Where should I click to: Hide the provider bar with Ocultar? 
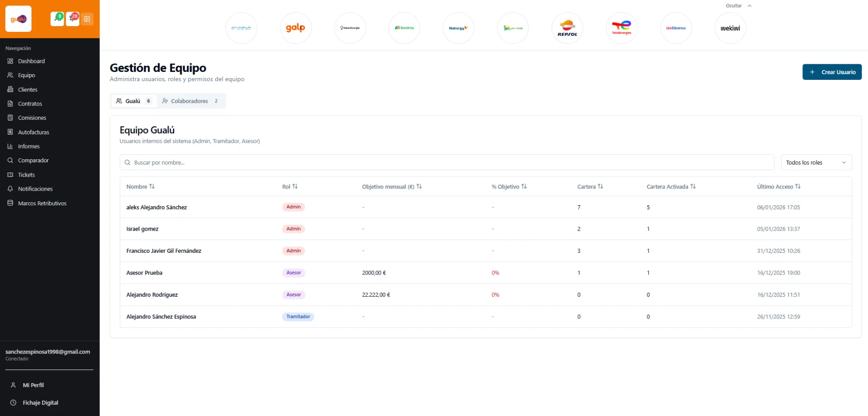tap(738, 6)
